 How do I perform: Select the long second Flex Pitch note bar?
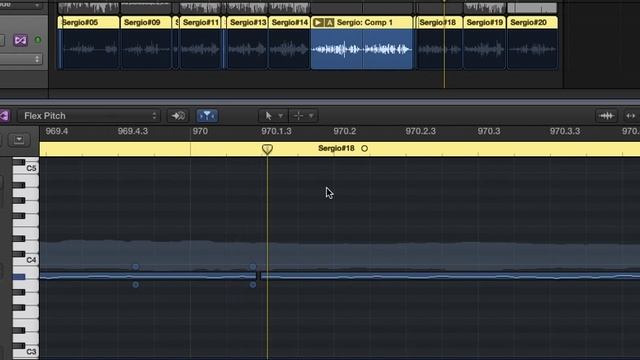(450, 276)
